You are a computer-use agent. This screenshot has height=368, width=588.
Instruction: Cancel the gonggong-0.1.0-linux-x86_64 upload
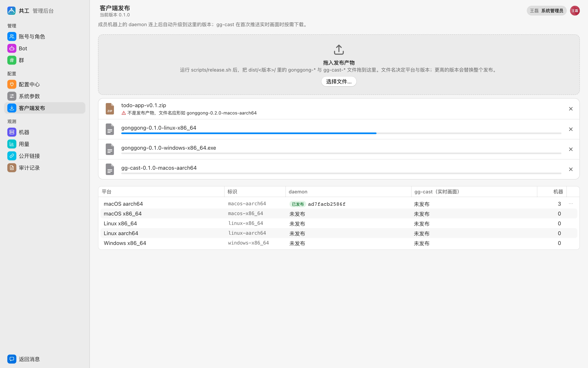(x=571, y=129)
